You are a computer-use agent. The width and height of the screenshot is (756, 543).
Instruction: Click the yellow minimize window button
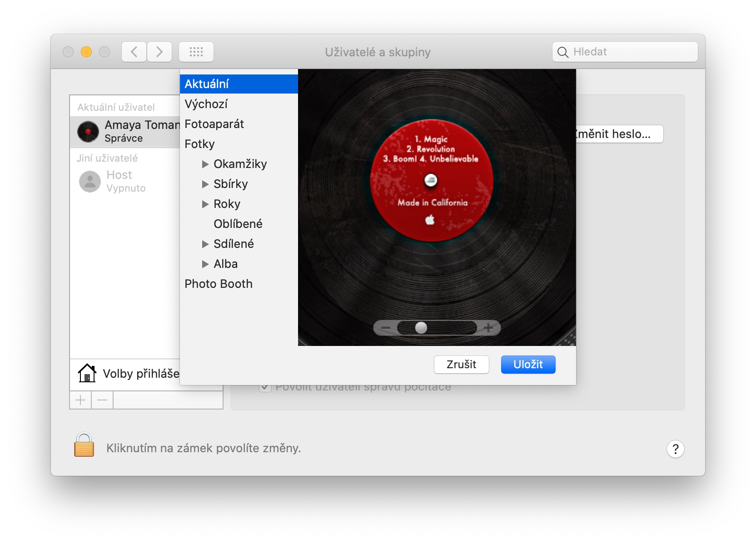[86, 52]
